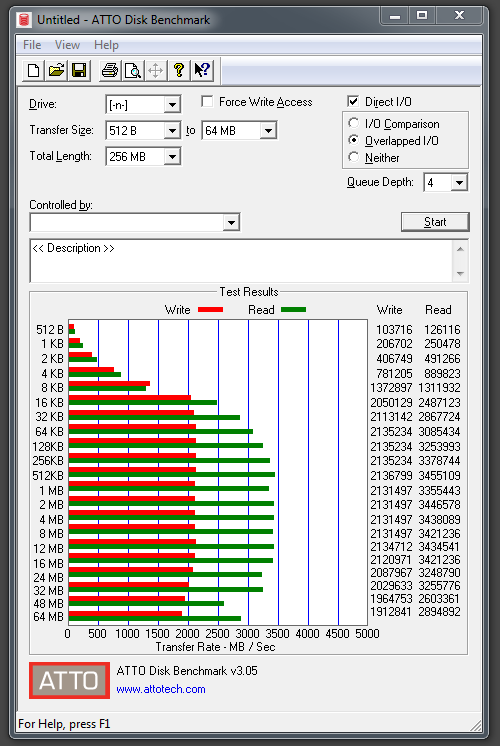Click the status bar help message

64,724
